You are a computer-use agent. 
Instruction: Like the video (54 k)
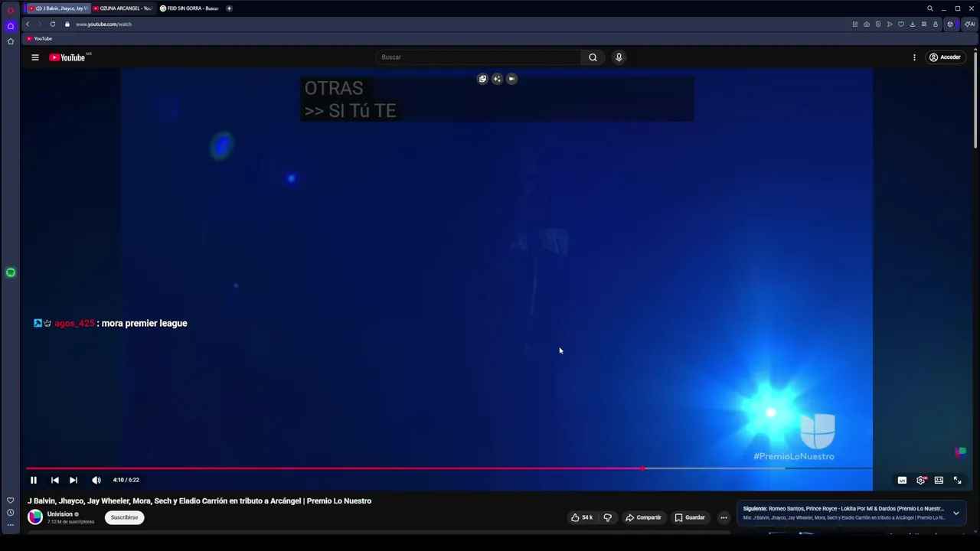582,517
